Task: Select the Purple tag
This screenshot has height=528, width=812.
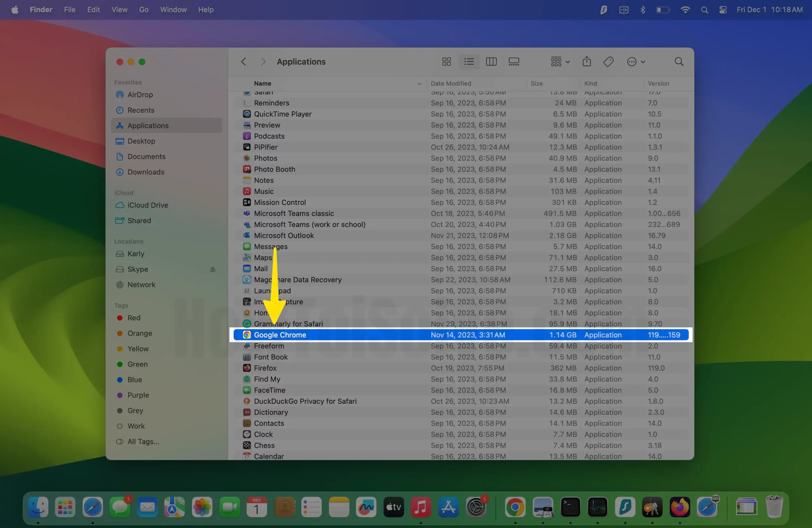Action: click(x=167, y=395)
